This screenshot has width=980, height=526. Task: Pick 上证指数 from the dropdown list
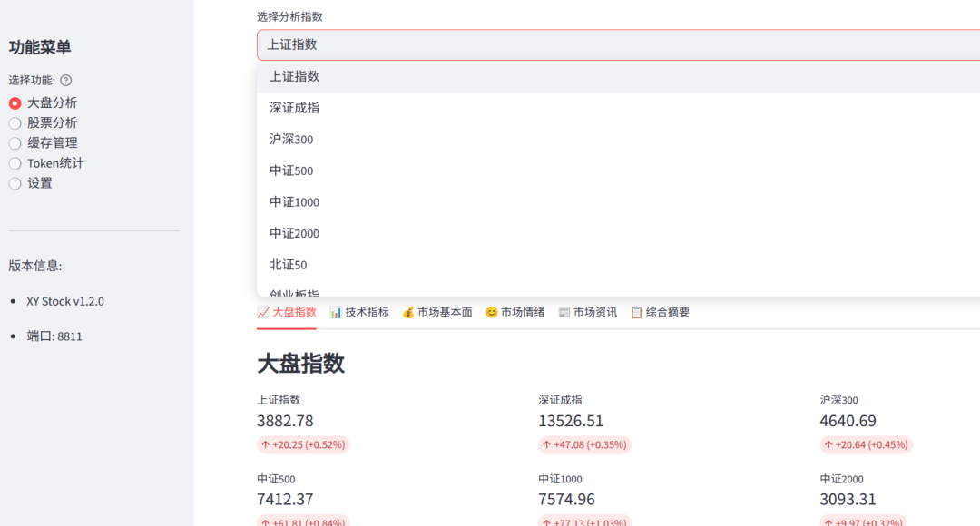[x=295, y=77]
